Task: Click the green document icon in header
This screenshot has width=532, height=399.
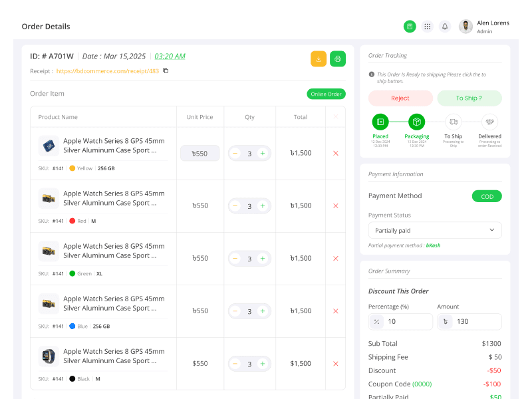Action: tap(410, 26)
